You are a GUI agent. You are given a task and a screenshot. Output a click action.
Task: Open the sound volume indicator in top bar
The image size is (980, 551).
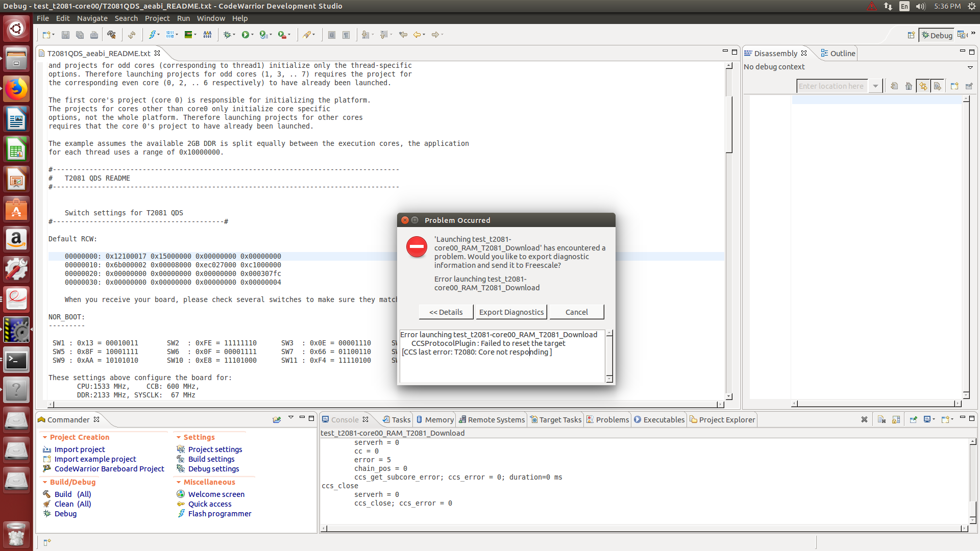(920, 6)
